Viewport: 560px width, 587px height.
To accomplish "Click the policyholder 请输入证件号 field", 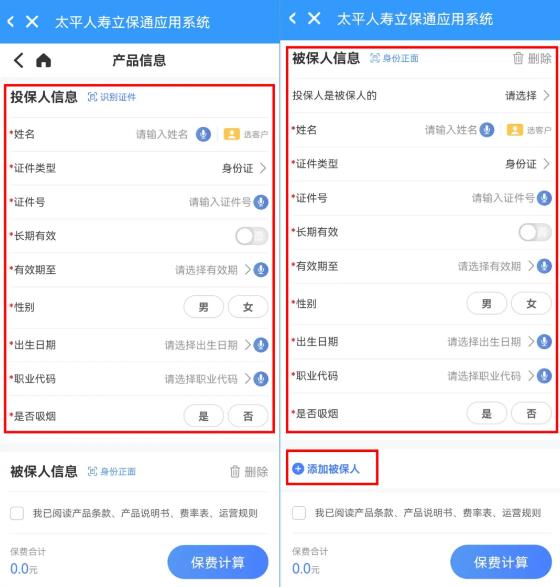I will pyautogui.click(x=220, y=202).
